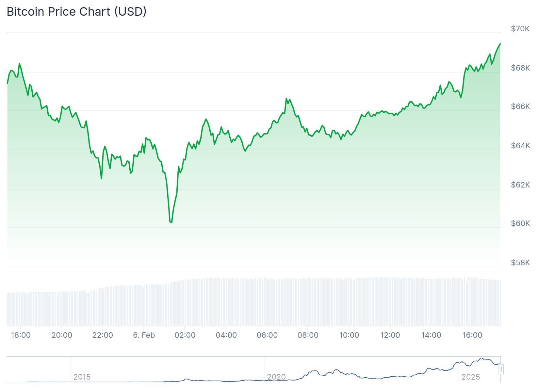Click the Bitcoin Price Chart (USD) title
The width and height of the screenshot is (537, 392).
click(x=76, y=12)
